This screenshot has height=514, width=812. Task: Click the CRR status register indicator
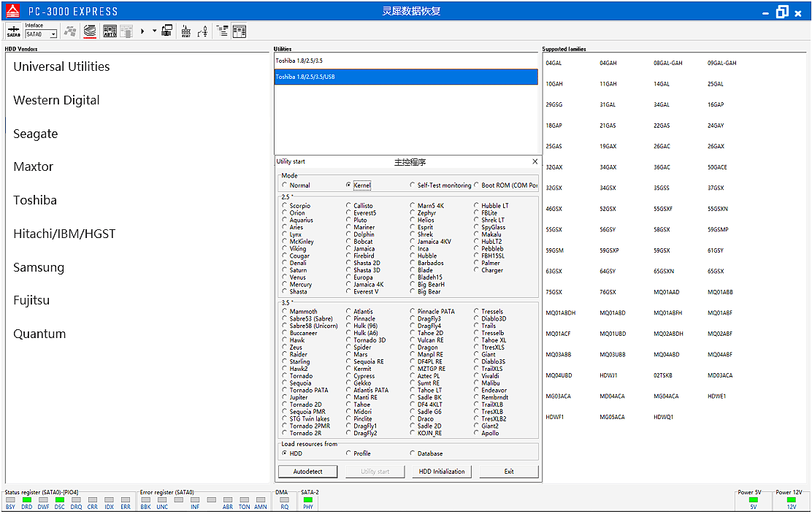pos(93,500)
